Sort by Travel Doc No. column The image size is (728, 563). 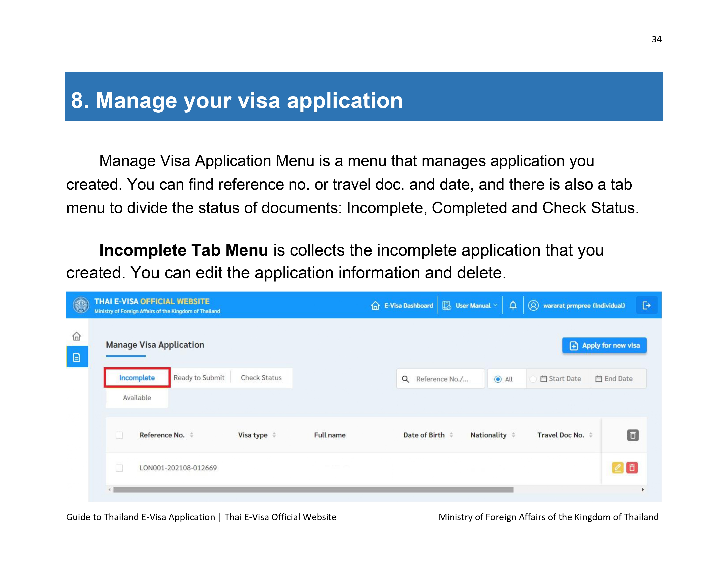pyautogui.click(x=591, y=435)
